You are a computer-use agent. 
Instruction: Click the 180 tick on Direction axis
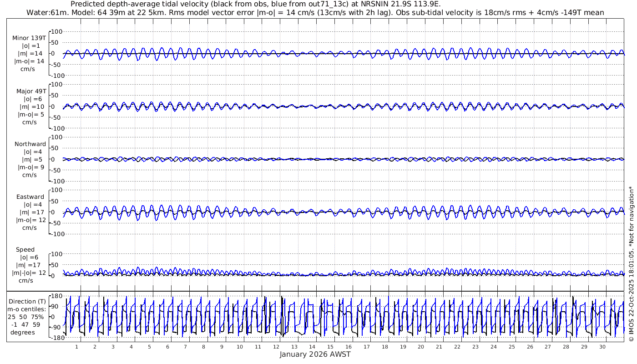point(56,296)
